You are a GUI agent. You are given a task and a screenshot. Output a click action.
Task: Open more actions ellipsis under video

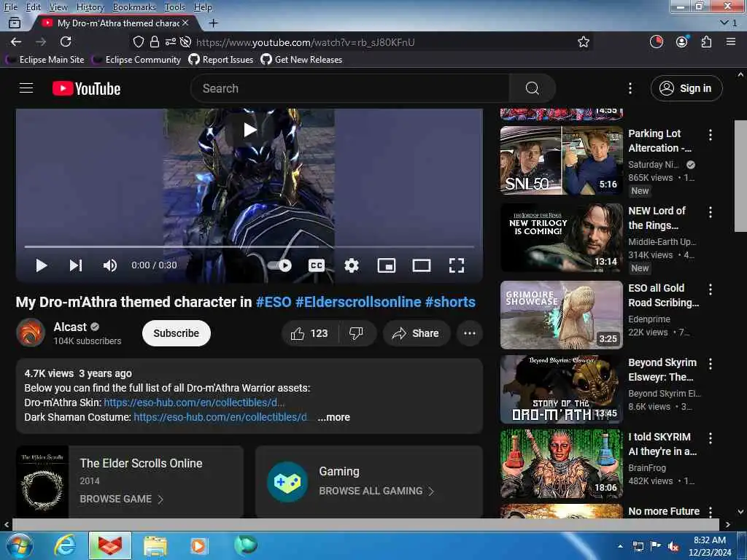(x=470, y=333)
